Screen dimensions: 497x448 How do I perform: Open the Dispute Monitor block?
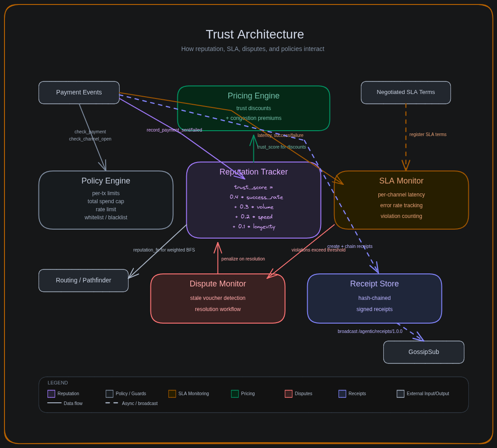pos(218,298)
